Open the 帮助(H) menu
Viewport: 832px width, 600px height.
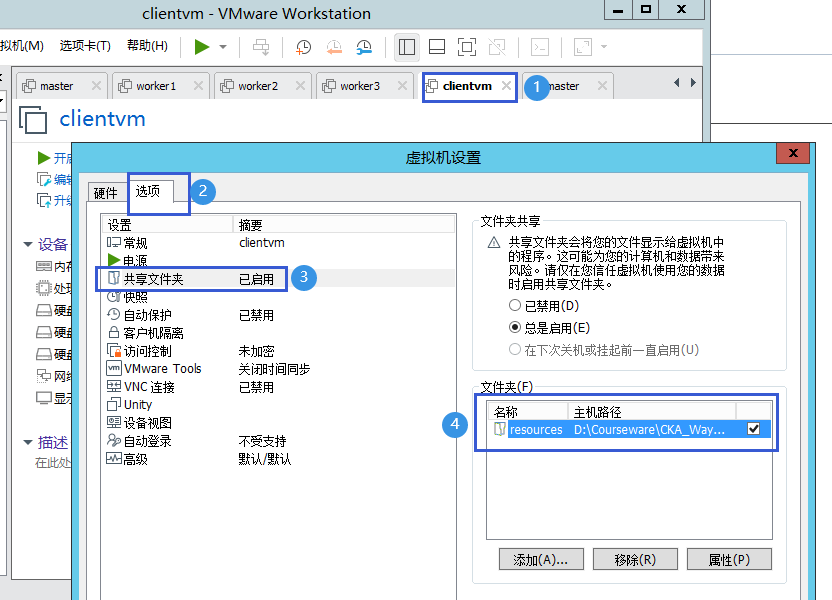(x=147, y=46)
